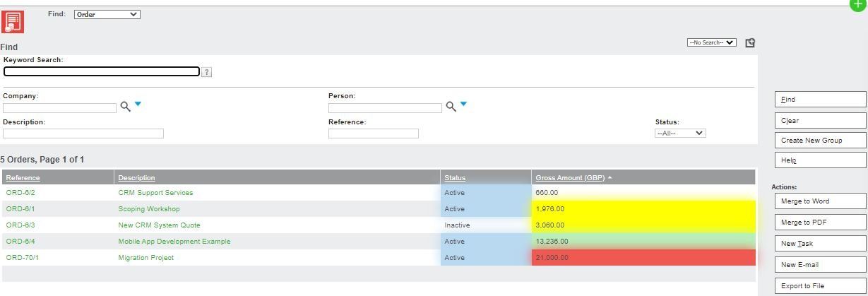This screenshot has width=868, height=296.
Task: Click the green plus add icon
Action: 856,4
